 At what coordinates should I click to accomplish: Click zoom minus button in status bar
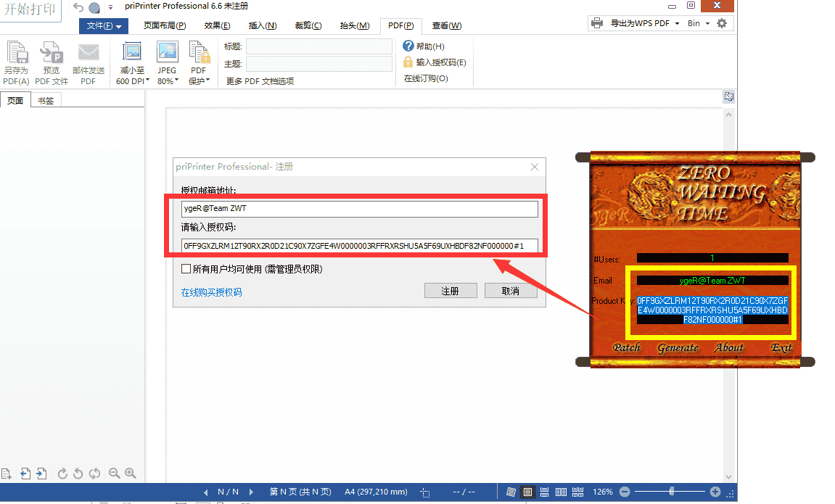point(625,492)
